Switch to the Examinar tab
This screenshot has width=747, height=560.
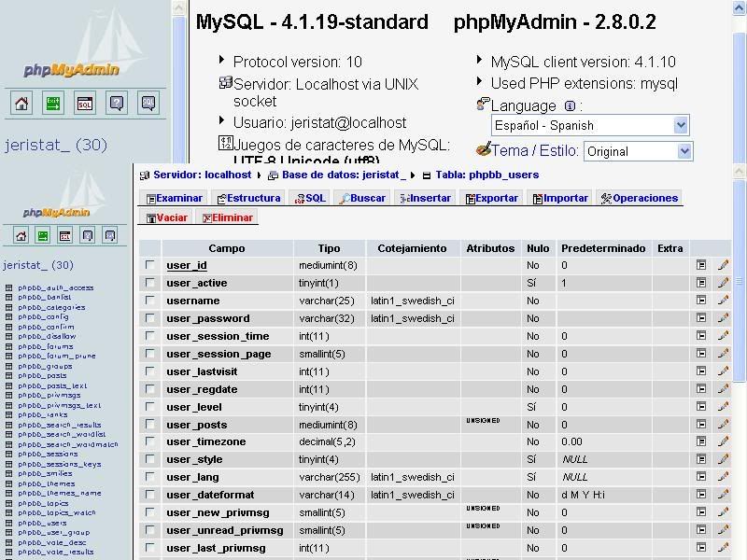175,198
